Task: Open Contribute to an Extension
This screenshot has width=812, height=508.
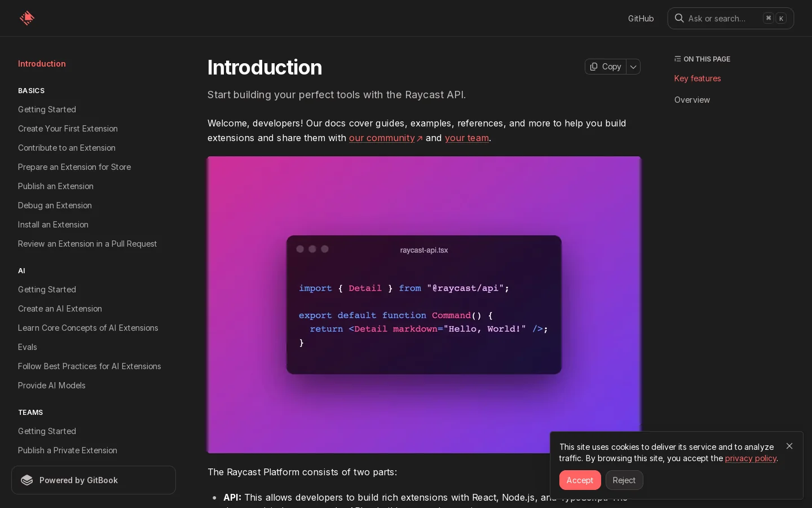Action: (x=67, y=148)
